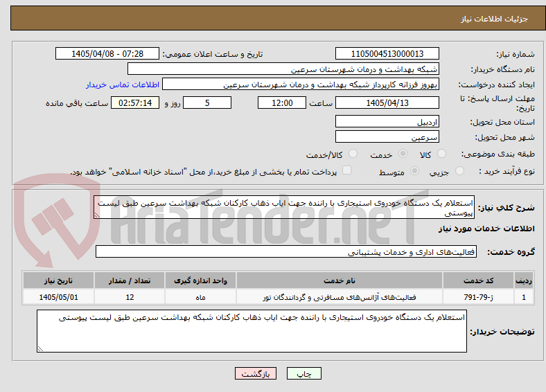Viewport: 546px width, 392px height.
Task: Click the ساعت باقی مانده label
Action: coord(77,103)
